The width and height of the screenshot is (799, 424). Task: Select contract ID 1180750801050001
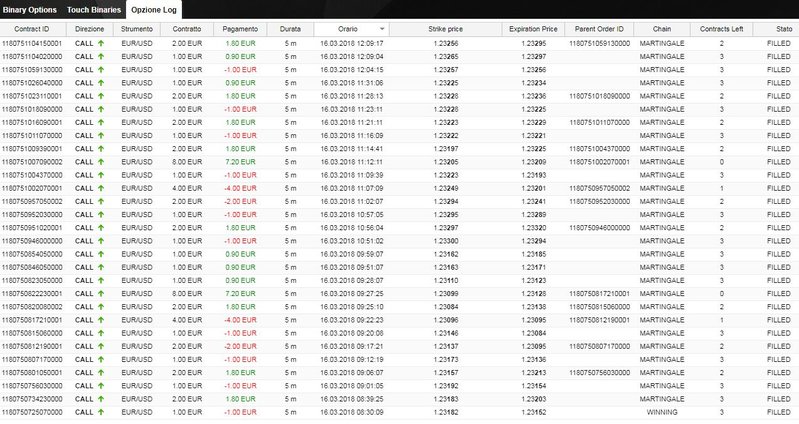point(32,373)
